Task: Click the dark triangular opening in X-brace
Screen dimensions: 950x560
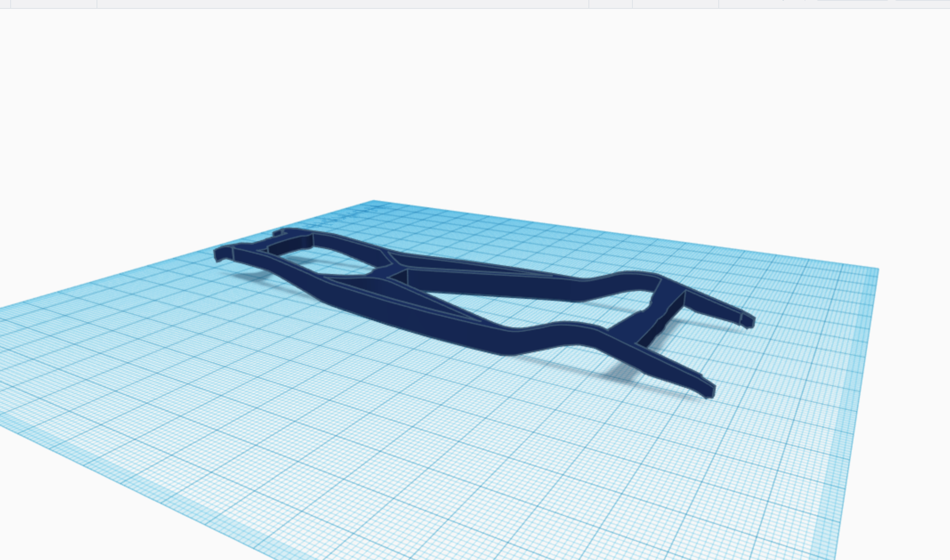Action: (402, 277)
